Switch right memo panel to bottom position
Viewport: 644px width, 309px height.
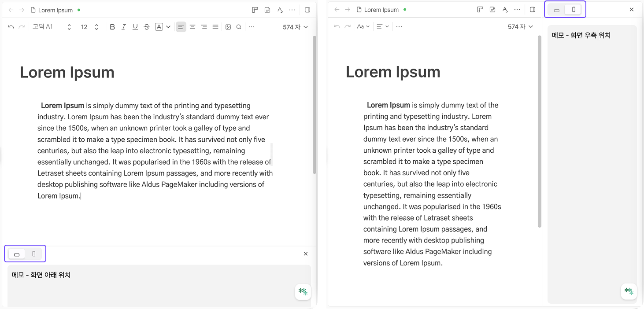(x=557, y=10)
